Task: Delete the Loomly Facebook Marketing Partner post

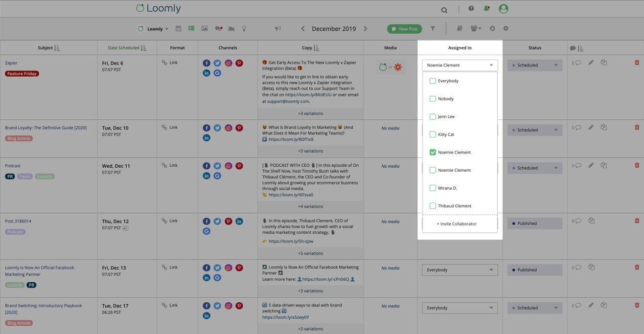Action: point(637,267)
